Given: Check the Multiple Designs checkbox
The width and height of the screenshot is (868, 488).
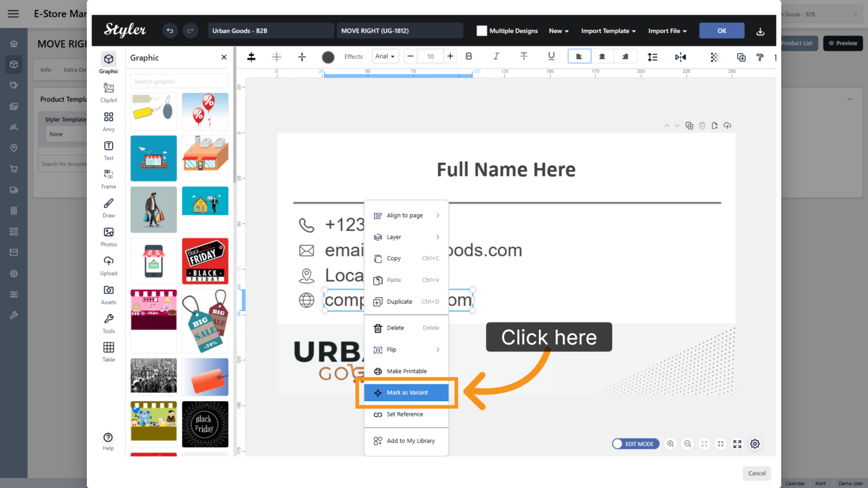Looking at the screenshot, I should tap(482, 31).
